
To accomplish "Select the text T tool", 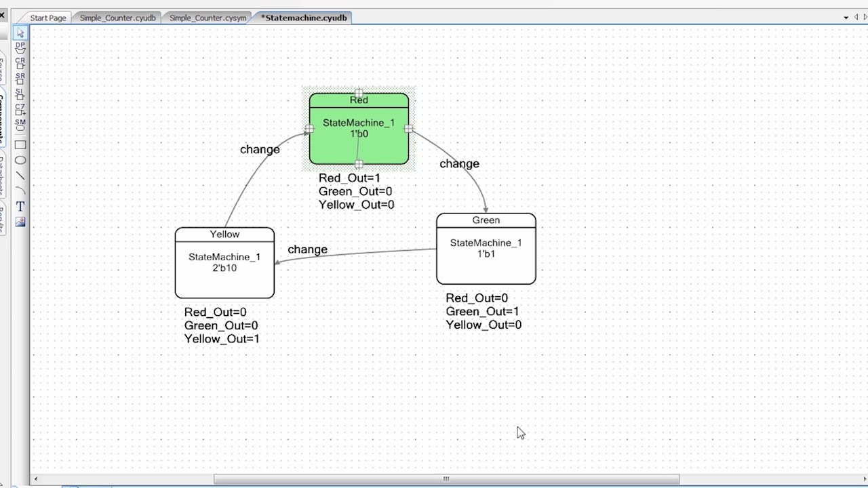I will (x=20, y=206).
